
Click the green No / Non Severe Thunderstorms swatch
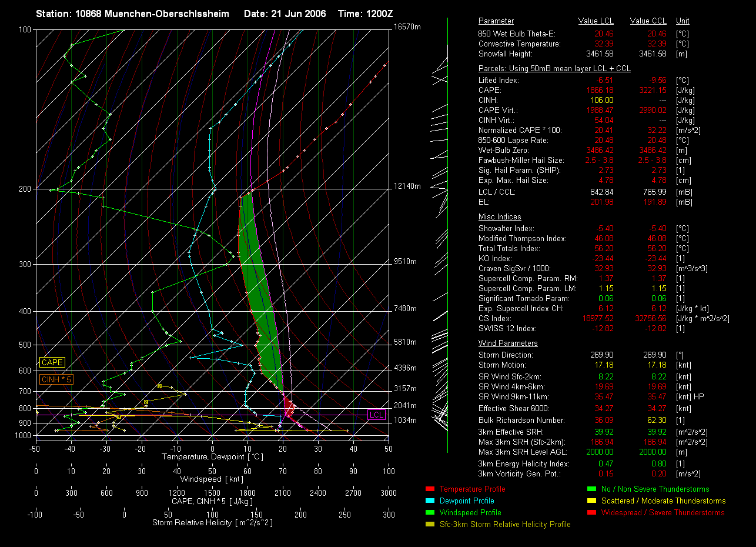pyautogui.click(x=591, y=489)
